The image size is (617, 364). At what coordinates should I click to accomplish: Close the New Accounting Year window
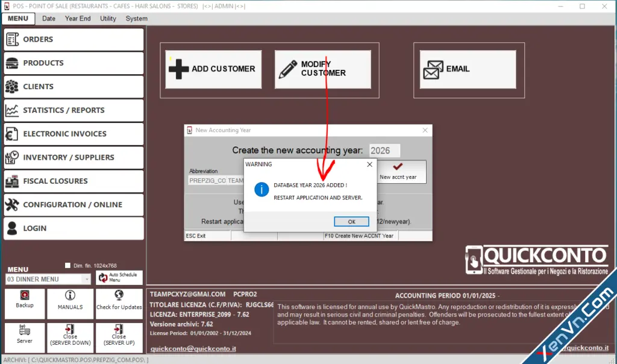click(425, 130)
